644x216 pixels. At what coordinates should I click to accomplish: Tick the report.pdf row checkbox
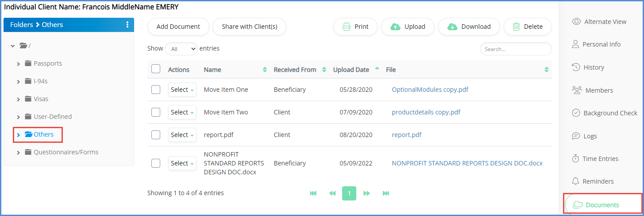click(x=156, y=135)
